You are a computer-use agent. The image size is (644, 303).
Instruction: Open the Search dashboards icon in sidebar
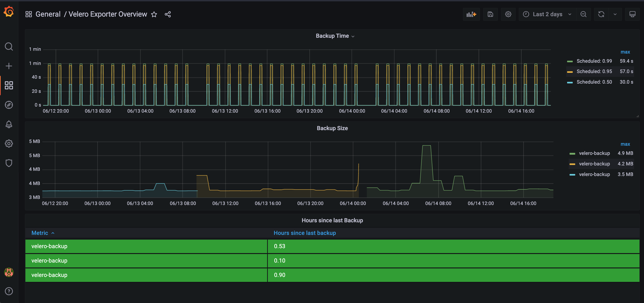coord(9,47)
